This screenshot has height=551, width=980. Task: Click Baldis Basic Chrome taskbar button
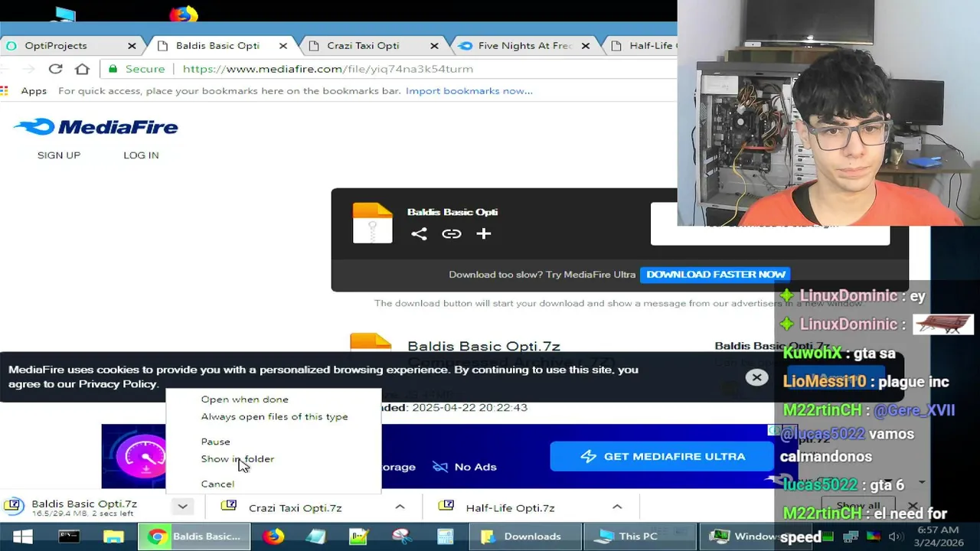pos(194,536)
